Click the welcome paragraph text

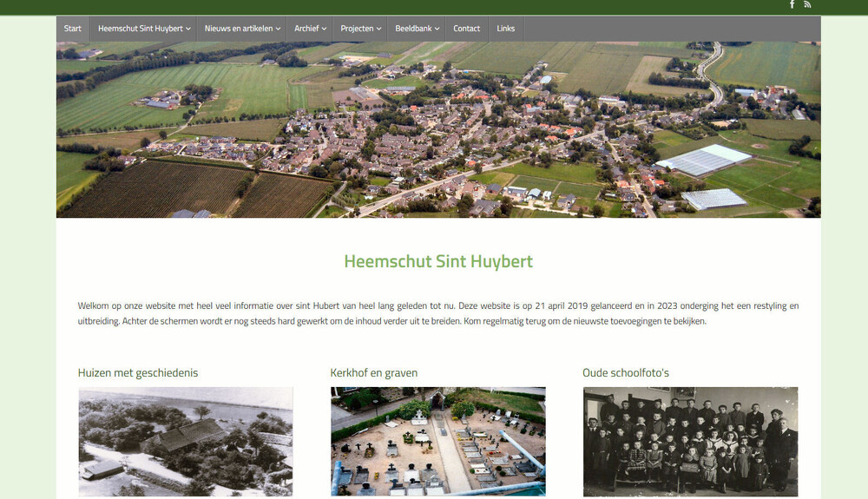(438, 313)
